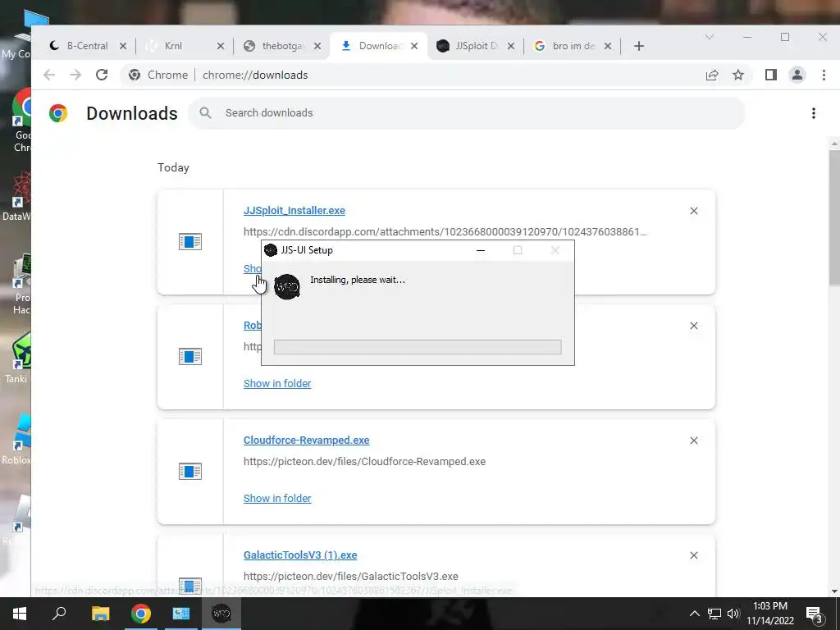Screen dimensions: 840x630
Task: Open the notification center icon
Action: 815,614
